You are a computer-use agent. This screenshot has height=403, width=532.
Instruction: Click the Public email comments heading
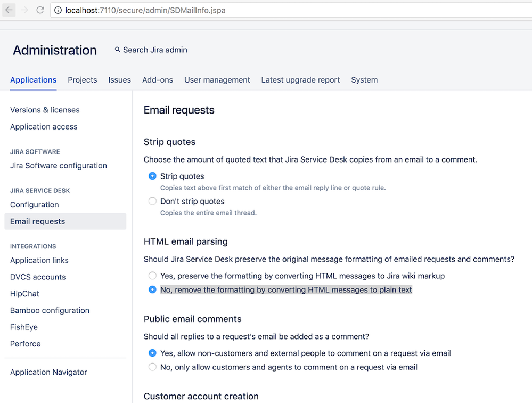click(192, 319)
